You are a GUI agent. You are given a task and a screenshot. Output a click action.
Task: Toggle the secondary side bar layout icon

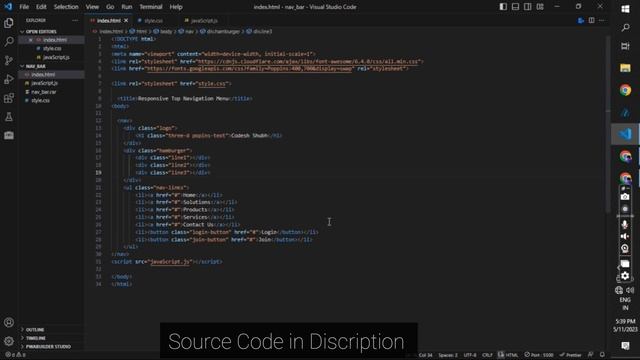pyautogui.click(x=528, y=7)
